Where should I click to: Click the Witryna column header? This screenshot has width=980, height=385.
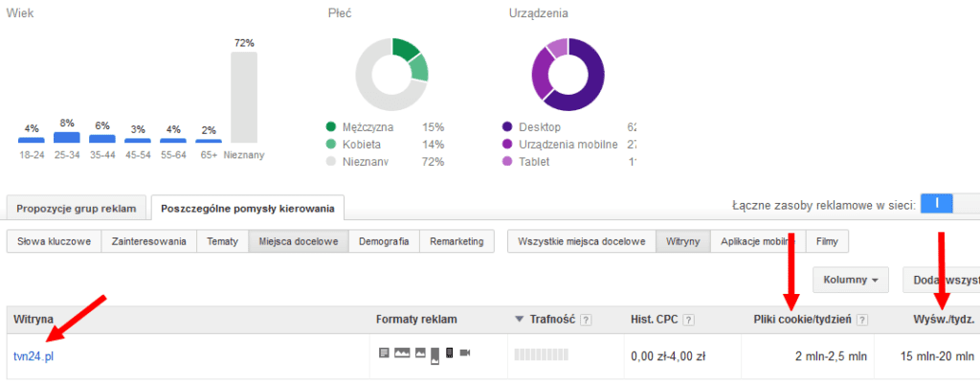[33, 319]
